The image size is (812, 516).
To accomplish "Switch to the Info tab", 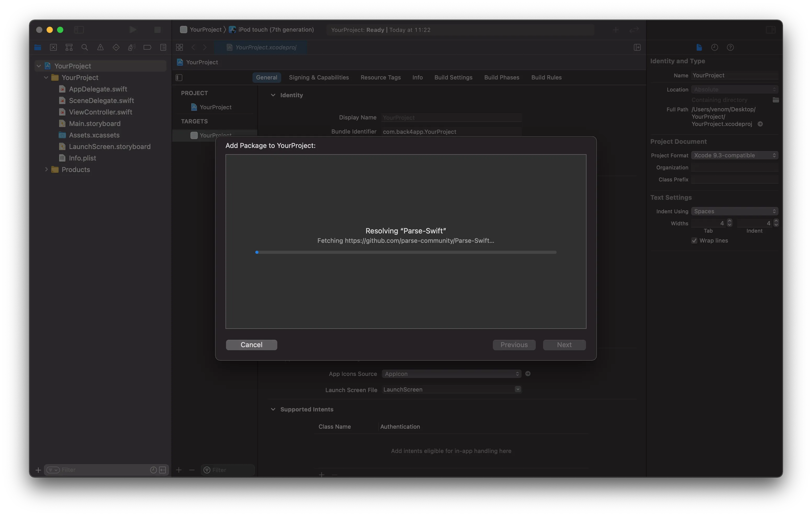I will point(417,77).
